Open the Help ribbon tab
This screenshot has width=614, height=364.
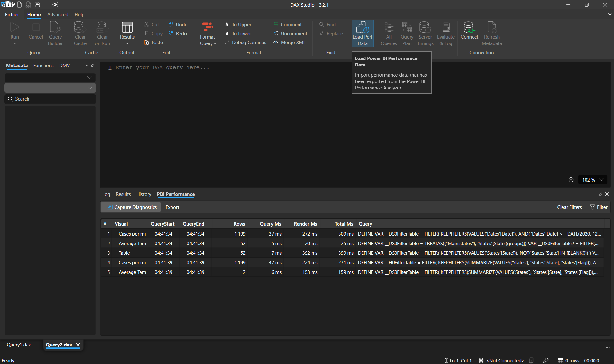[79, 15]
